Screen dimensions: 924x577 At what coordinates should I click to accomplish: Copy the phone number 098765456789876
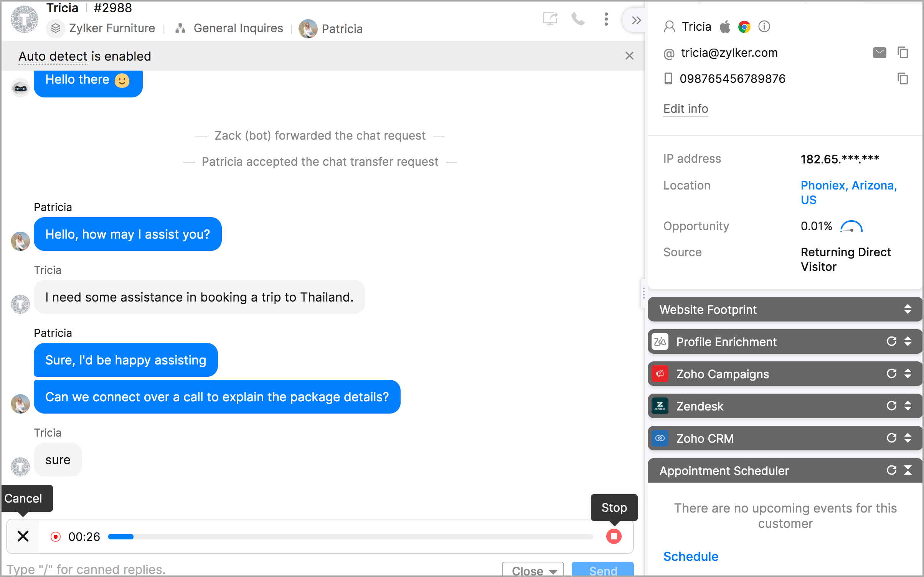903,79
